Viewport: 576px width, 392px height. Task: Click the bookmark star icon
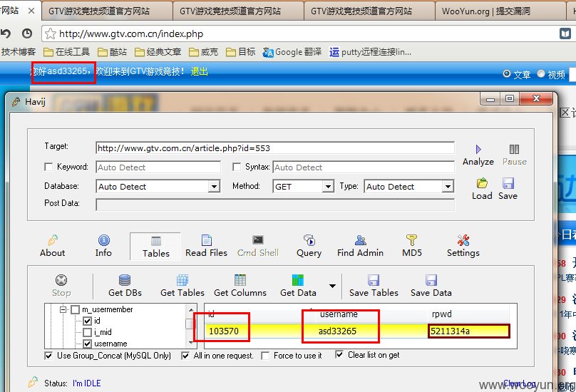click(x=51, y=33)
